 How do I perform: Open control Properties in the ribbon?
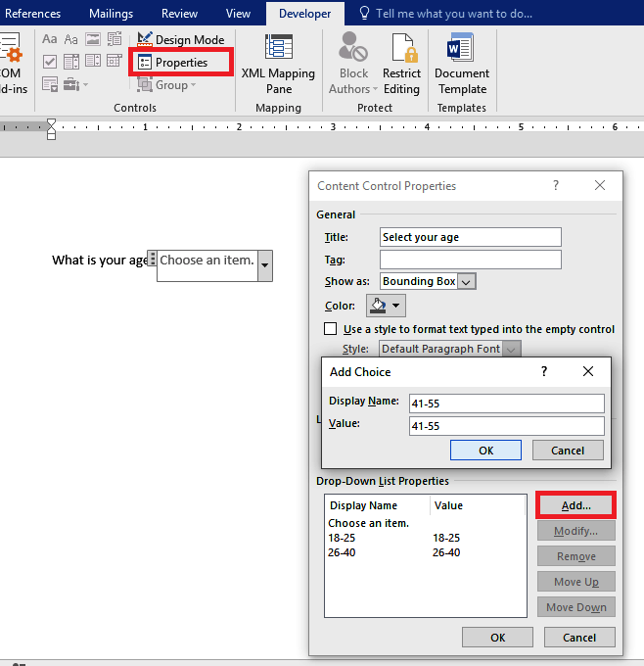pos(181,63)
